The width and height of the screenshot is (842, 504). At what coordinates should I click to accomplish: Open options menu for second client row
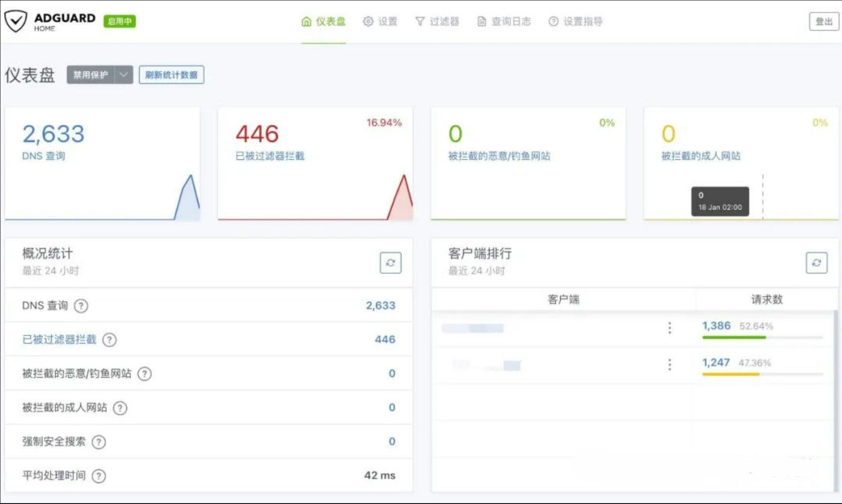click(670, 365)
